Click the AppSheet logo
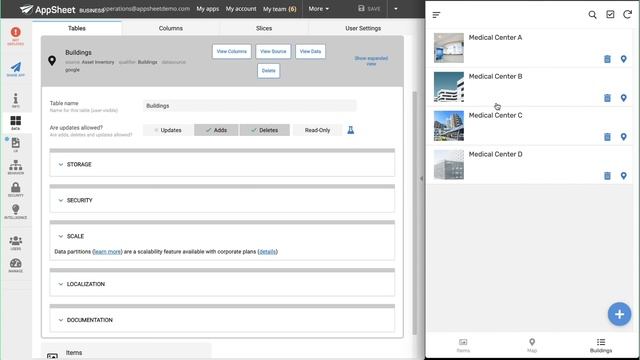640x360 pixels. point(47,9)
